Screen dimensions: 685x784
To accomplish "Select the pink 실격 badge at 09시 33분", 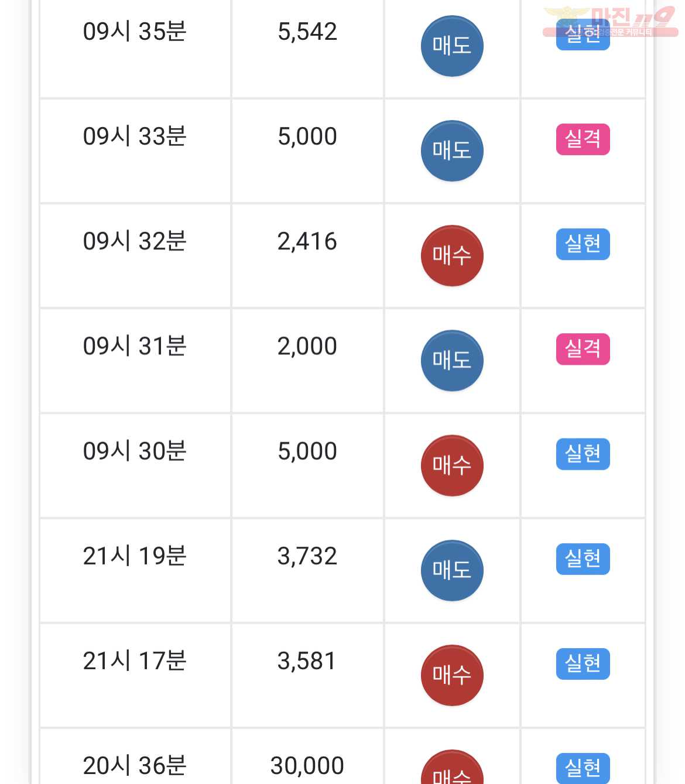I will click(583, 139).
